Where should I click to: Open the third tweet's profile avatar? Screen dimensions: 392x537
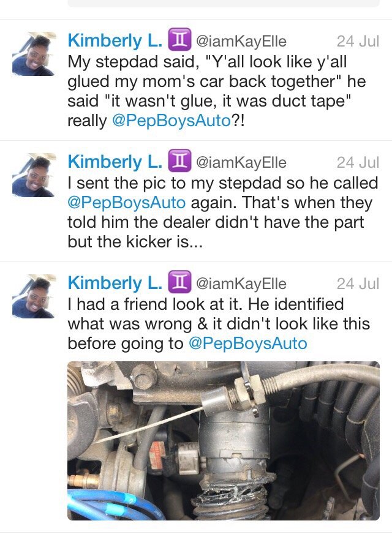point(34,296)
